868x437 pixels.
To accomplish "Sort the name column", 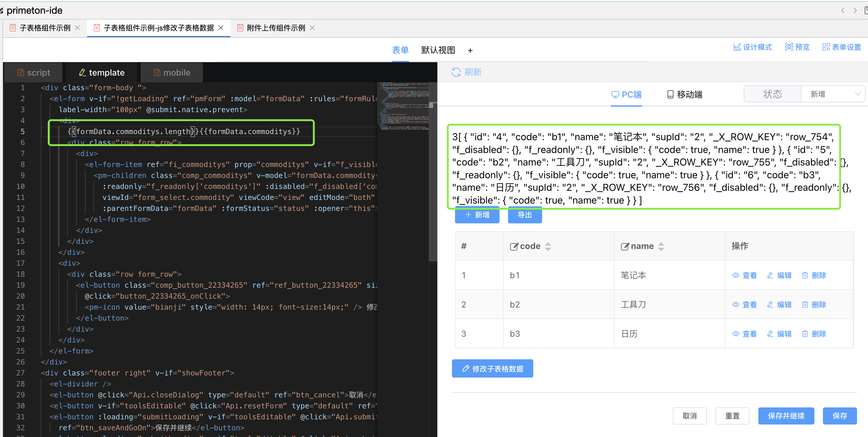I will [x=661, y=247].
